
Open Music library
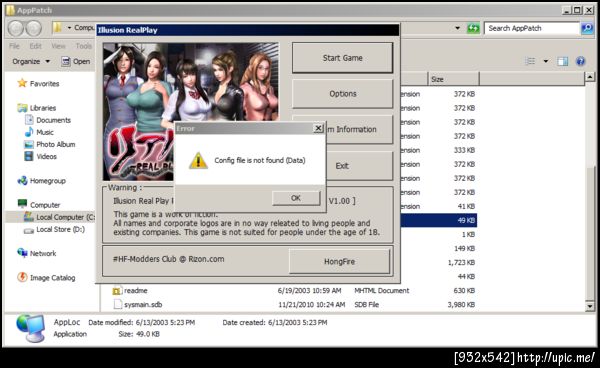tap(45, 132)
